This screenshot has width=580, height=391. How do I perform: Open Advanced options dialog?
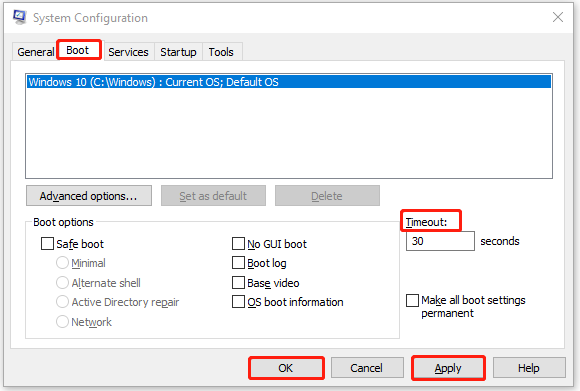coord(89,196)
